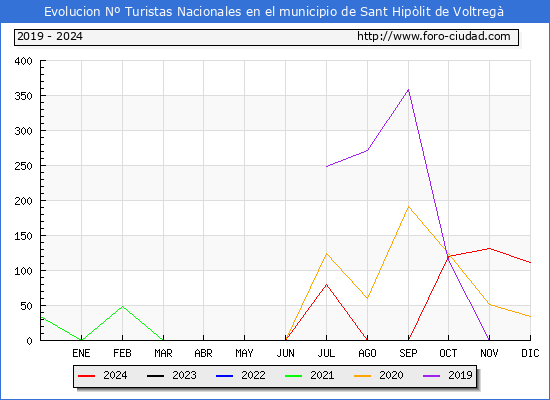The image size is (550, 400).
Task: Click the green 2021 legend swatch
Action: [294, 376]
